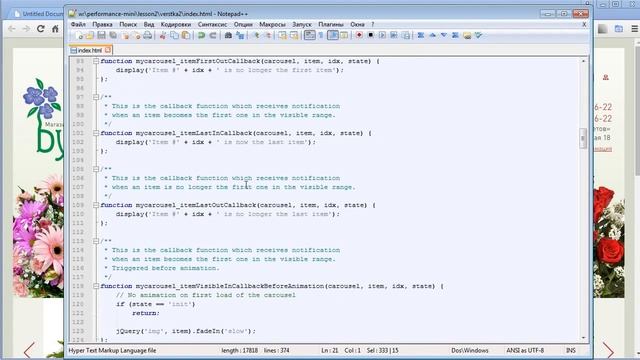The image size is (640, 360).
Task: Click the editor scrollbar down arrow
Action: (583, 338)
